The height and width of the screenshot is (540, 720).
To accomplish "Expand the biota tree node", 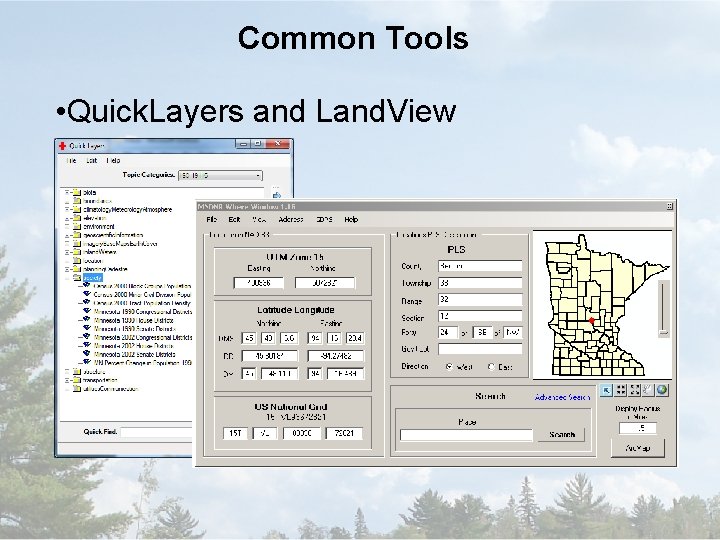I will tap(67, 192).
